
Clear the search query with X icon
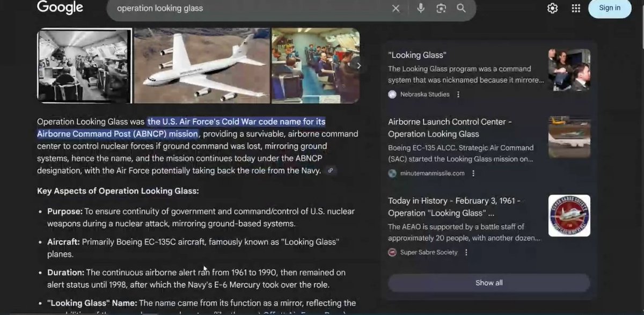pos(396,8)
